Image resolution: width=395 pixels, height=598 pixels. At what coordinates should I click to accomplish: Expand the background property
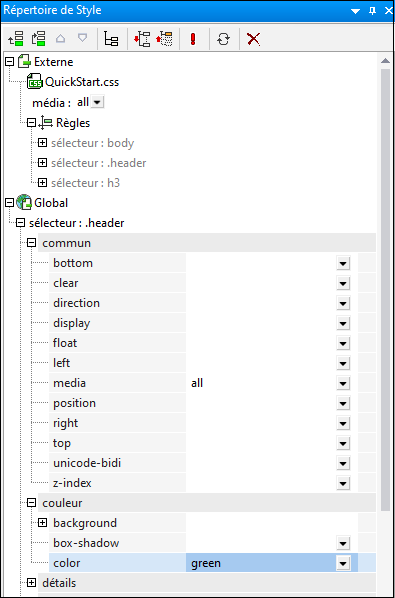tap(43, 523)
